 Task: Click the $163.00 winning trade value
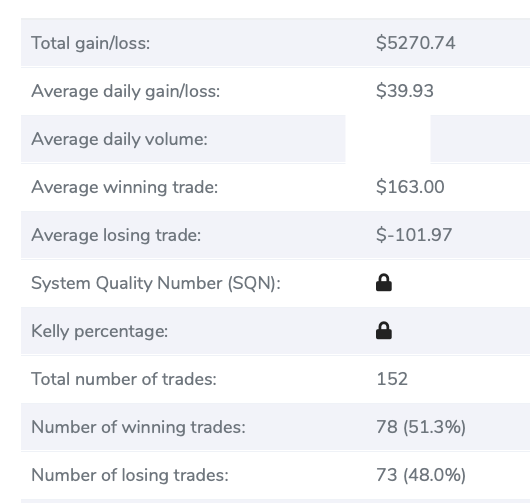[410, 187]
